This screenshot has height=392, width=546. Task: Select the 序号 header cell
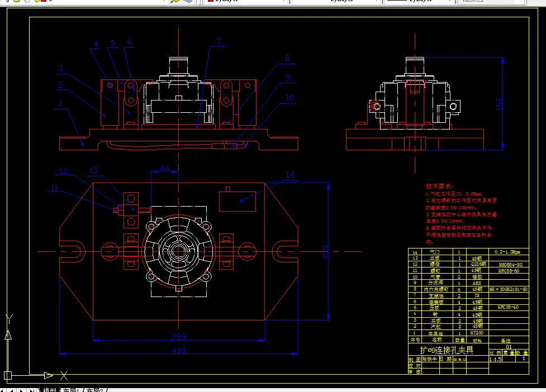(415, 340)
